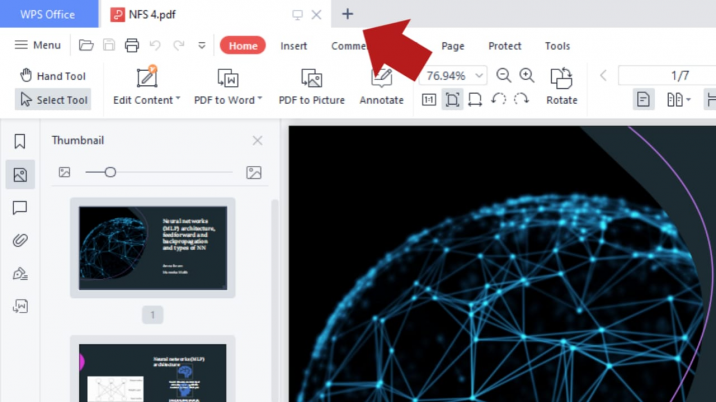Click the Edit Content button
Viewport: 716px width, 402px height.
pyautogui.click(x=147, y=86)
